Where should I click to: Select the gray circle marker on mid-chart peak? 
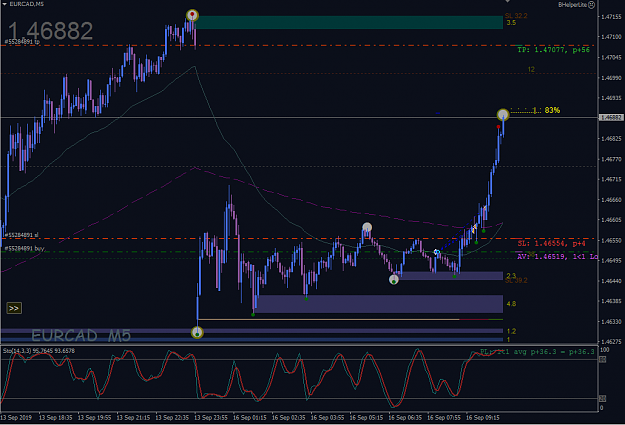(367, 227)
